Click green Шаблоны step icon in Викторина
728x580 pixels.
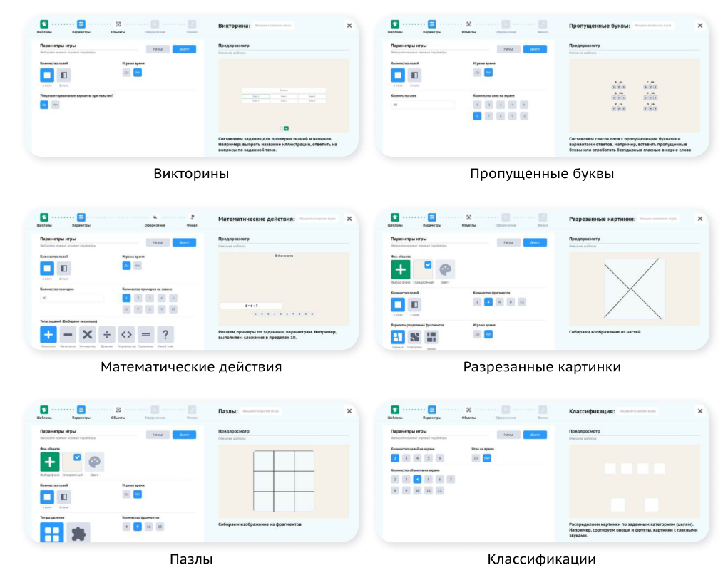[x=44, y=24]
